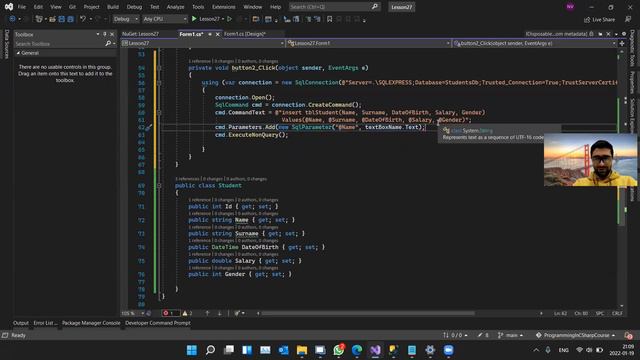Click the bookmark toolbar icon
Viewport: 640px width, 360px height.
click(329, 19)
